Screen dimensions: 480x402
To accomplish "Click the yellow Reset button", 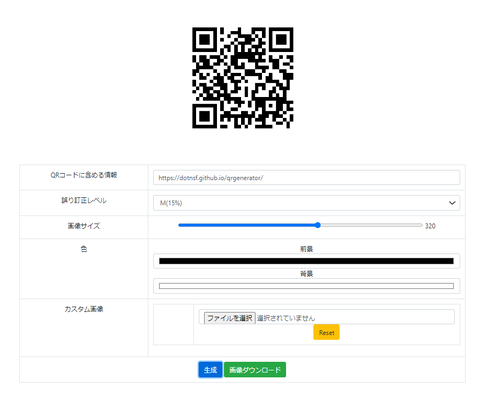I will tap(326, 332).
